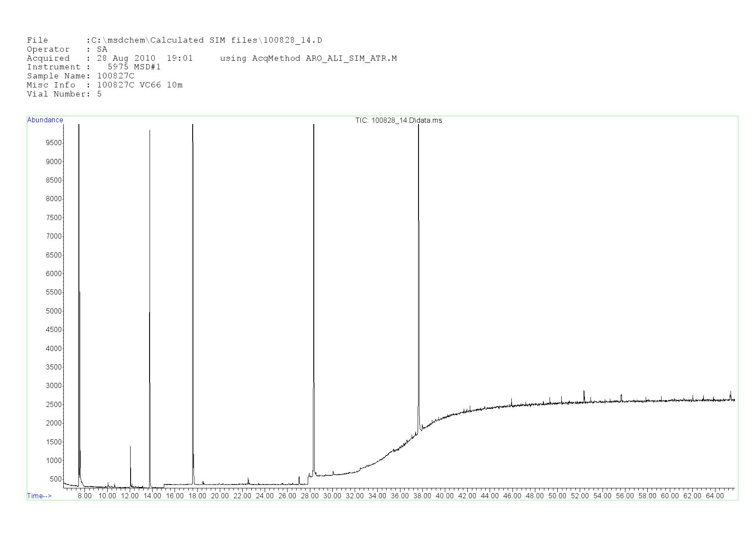
Task: Click the file path line in header
Action: tap(174, 40)
